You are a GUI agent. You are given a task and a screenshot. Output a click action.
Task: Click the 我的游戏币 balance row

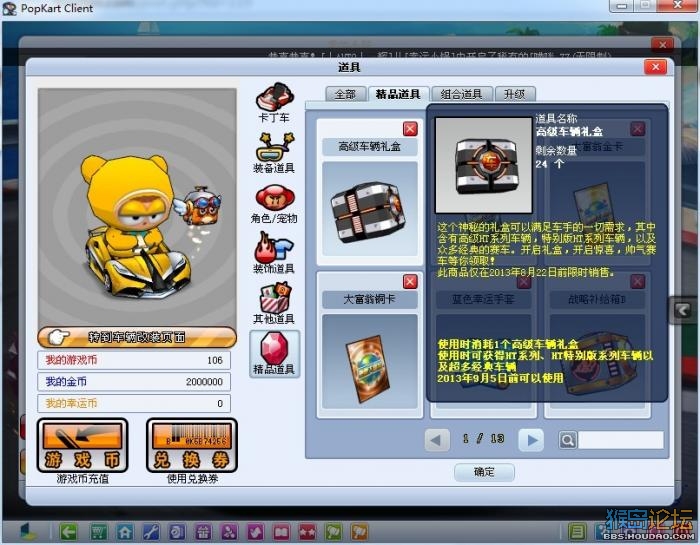point(134,360)
